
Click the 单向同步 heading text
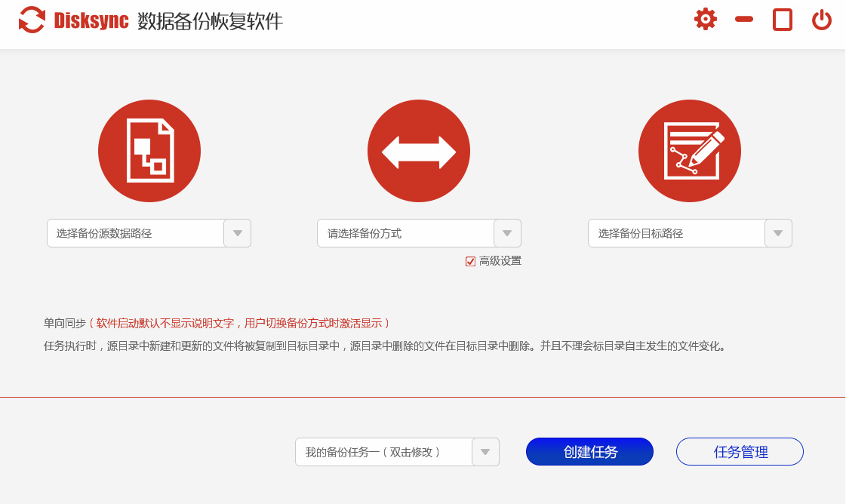tap(65, 323)
